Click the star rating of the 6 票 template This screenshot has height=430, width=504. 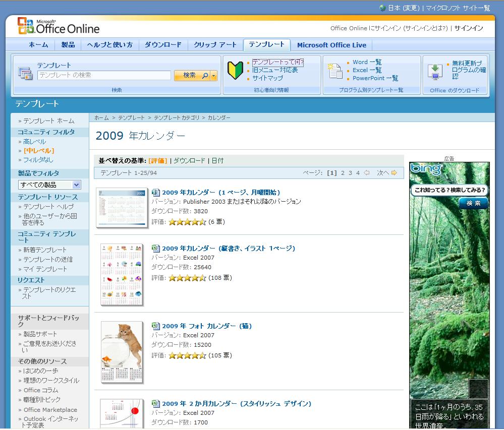(x=187, y=222)
